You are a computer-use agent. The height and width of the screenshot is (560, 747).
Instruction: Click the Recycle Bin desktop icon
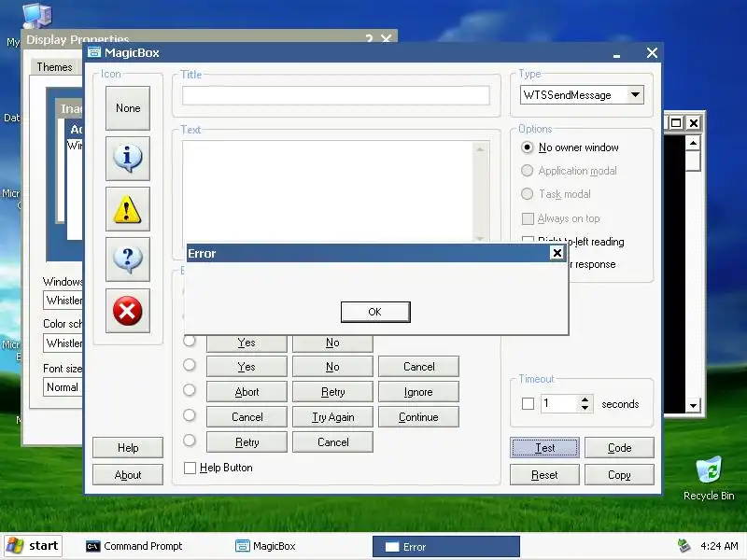709,478
